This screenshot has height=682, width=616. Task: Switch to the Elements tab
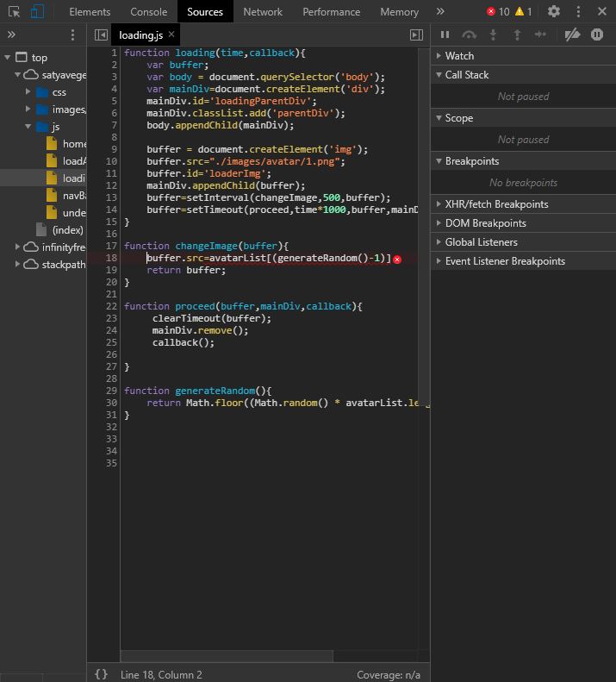click(90, 12)
